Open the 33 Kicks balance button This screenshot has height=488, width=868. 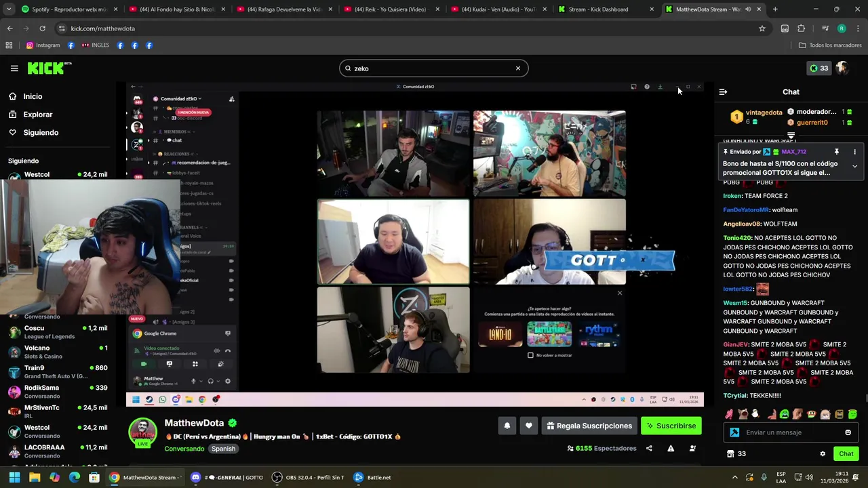click(818, 68)
